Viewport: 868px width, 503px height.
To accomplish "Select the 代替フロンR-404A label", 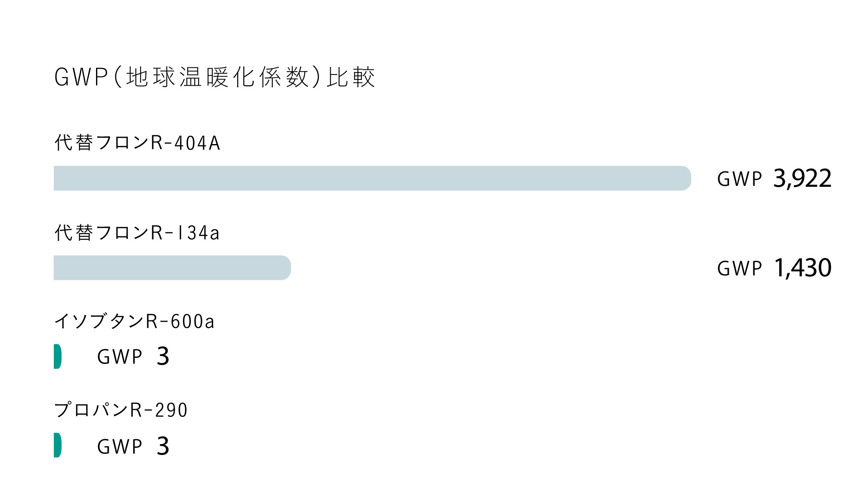I will coord(137,143).
